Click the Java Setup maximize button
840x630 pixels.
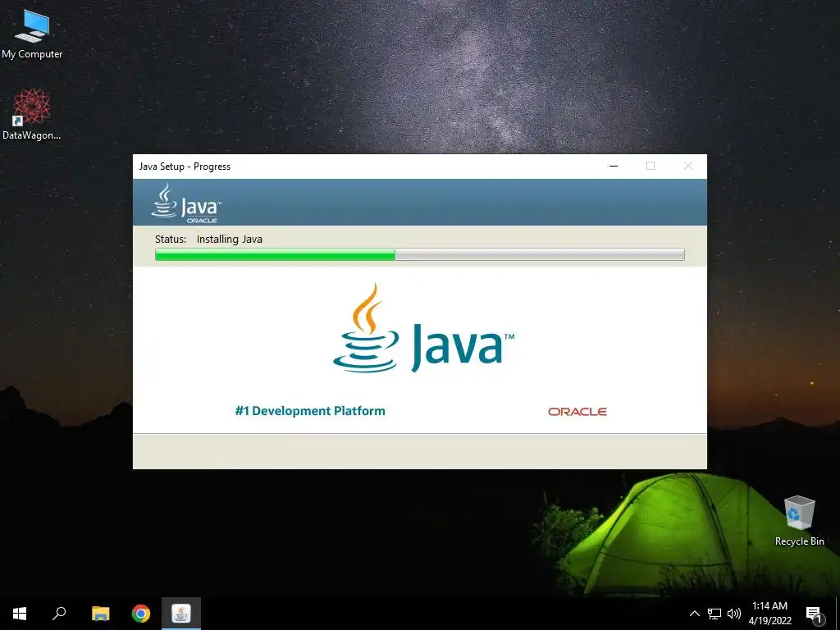[651, 166]
